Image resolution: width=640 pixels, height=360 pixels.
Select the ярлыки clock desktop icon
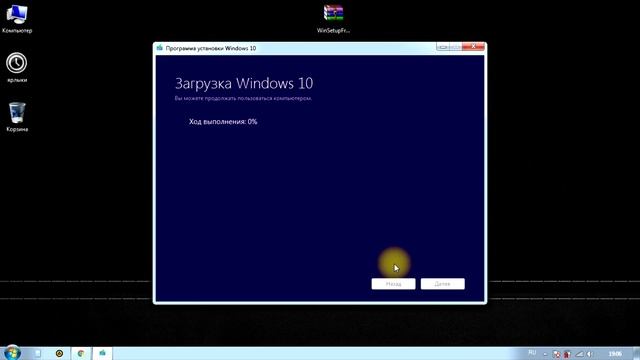coord(16,67)
